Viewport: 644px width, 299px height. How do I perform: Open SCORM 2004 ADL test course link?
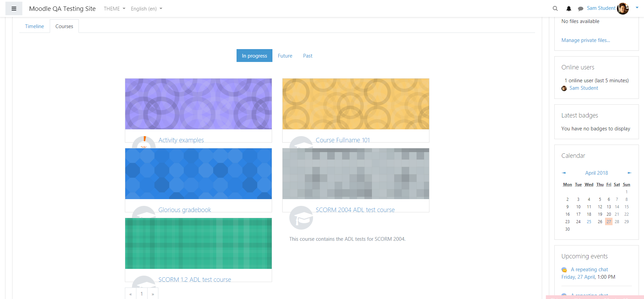[x=355, y=210]
